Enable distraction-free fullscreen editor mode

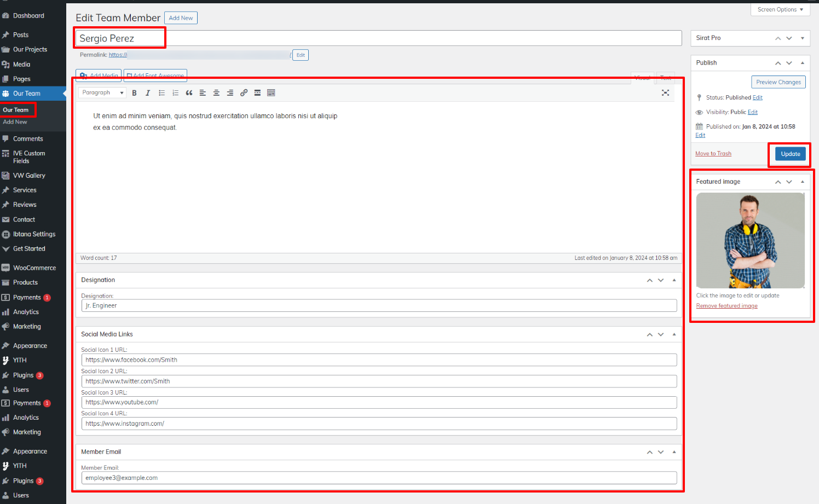coord(665,93)
